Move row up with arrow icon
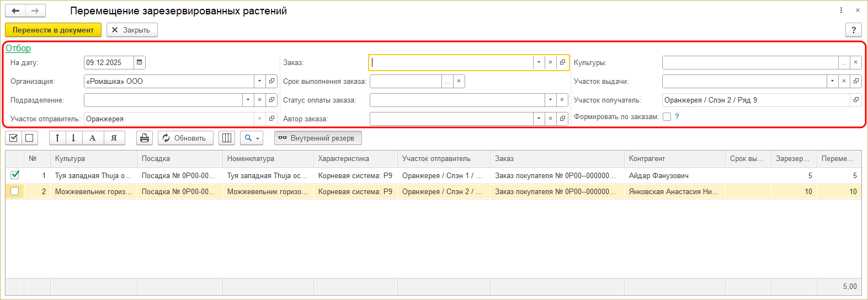Screen dimensions: 868x300 point(57,138)
